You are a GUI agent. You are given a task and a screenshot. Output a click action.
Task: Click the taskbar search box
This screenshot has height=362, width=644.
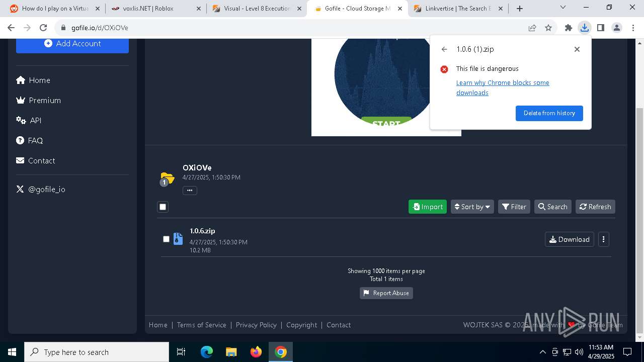click(97, 352)
